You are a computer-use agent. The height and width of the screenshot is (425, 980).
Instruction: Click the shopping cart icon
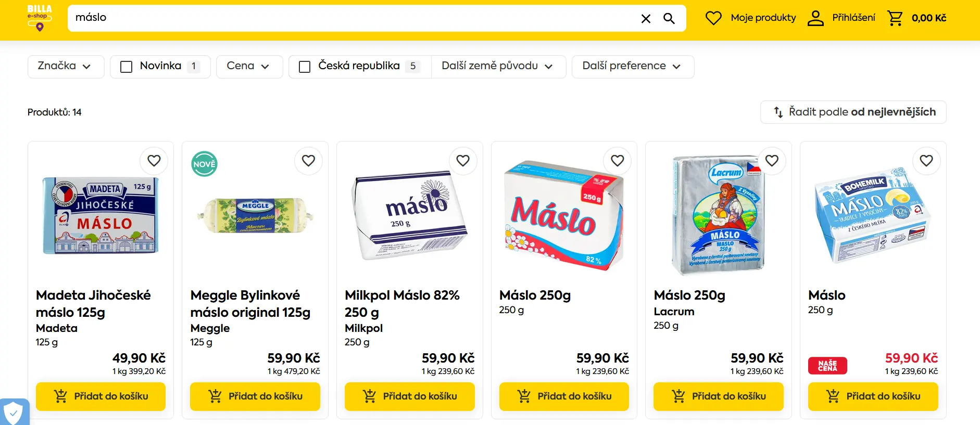(x=895, y=18)
